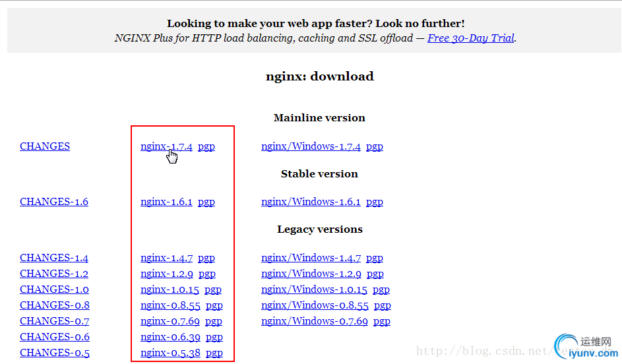Open the CHANGES-1.4 link
Viewport: 622px width, 364px height.
pos(54,258)
